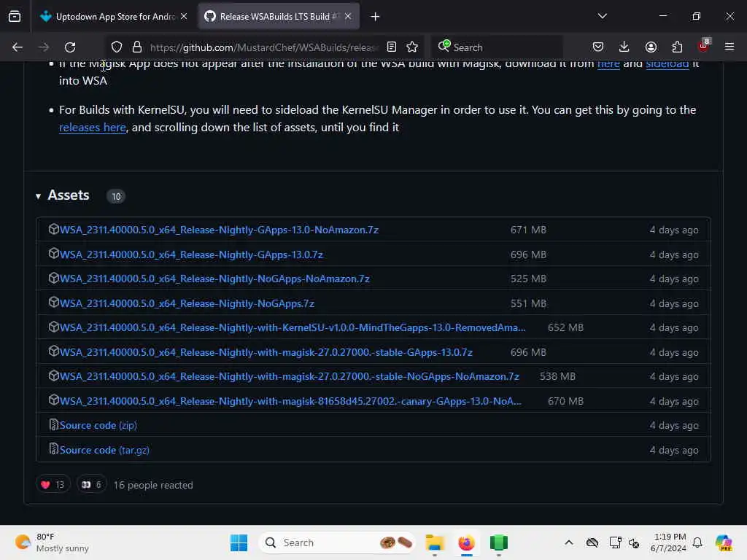Open the notifications bell
The width and height of the screenshot is (747, 560).
coord(697,542)
